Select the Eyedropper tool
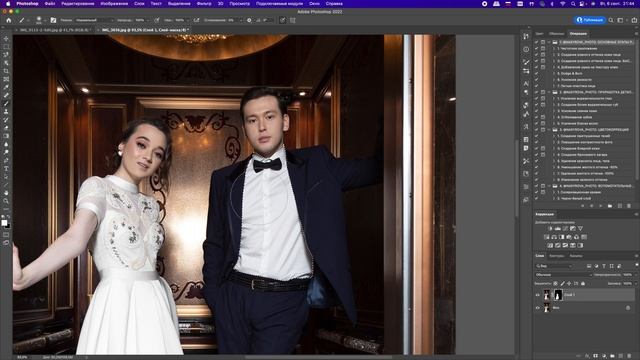The height and width of the screenshot is (360, 640). pos(6,87)
